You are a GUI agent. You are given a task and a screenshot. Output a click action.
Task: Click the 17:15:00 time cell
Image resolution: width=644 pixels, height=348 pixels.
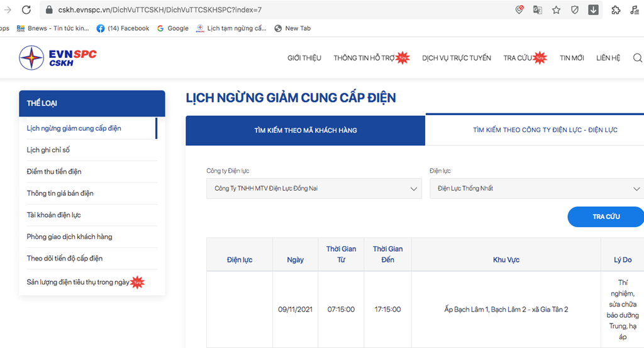point(387,310)
